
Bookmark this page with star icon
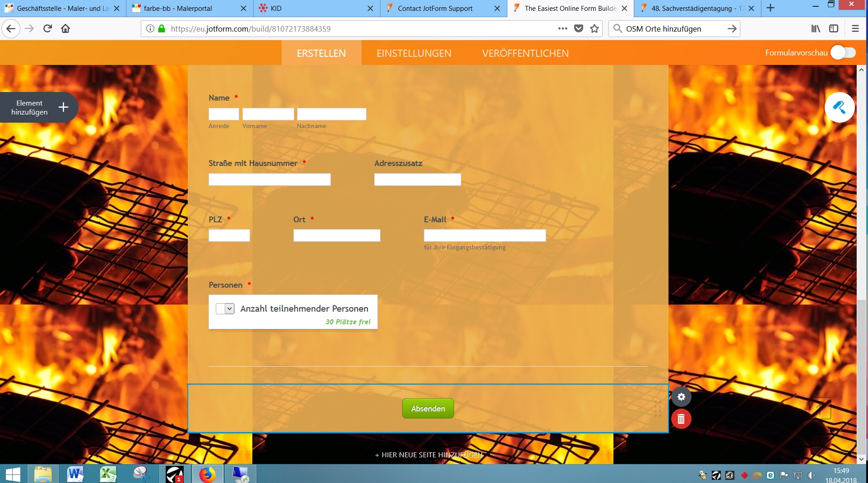point(594,29)
